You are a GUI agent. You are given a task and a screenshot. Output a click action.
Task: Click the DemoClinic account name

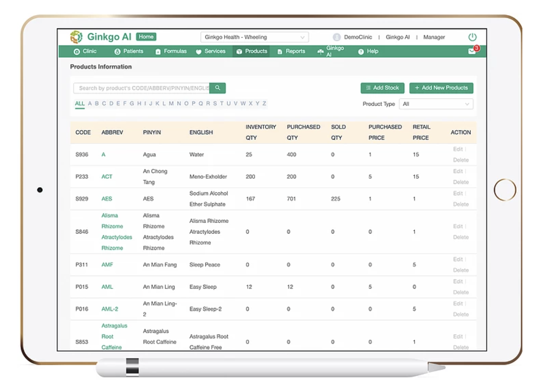point(358,37)
